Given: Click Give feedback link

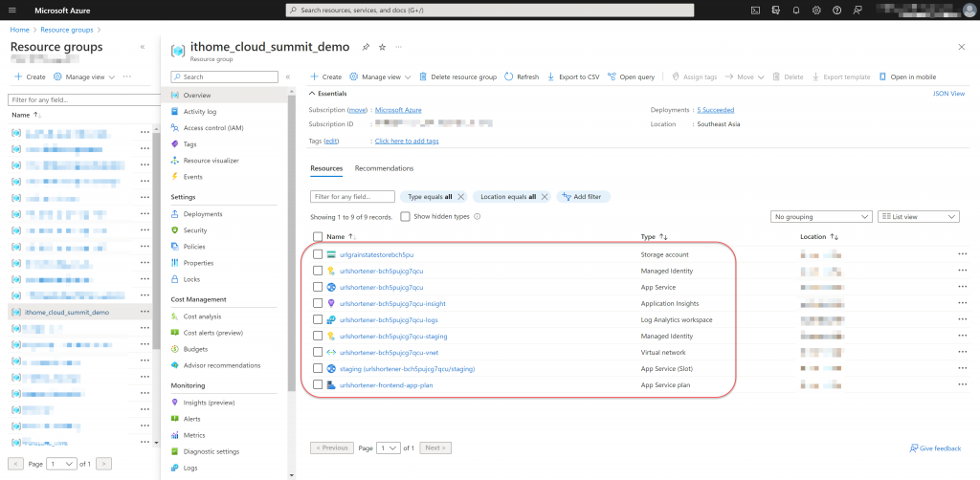Looking at the screenshot, I should click(x=936, y=448).
